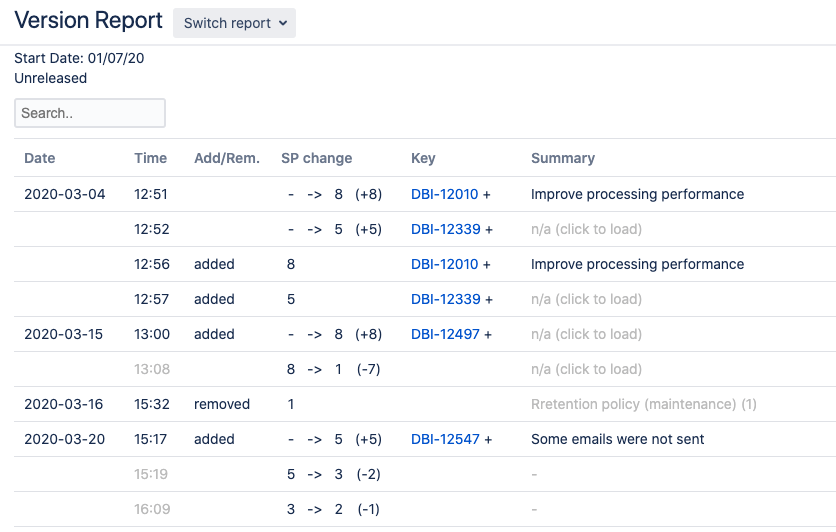Expand plus next to DBI-12497
Image resolution: width=836 pixels, height=532 pixels.
tap(488, 335)
